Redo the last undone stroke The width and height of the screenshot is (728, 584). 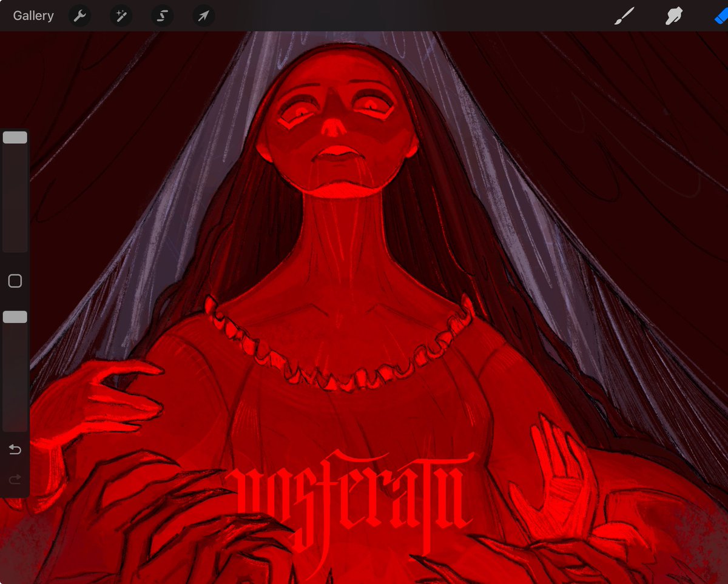(15, 480)
